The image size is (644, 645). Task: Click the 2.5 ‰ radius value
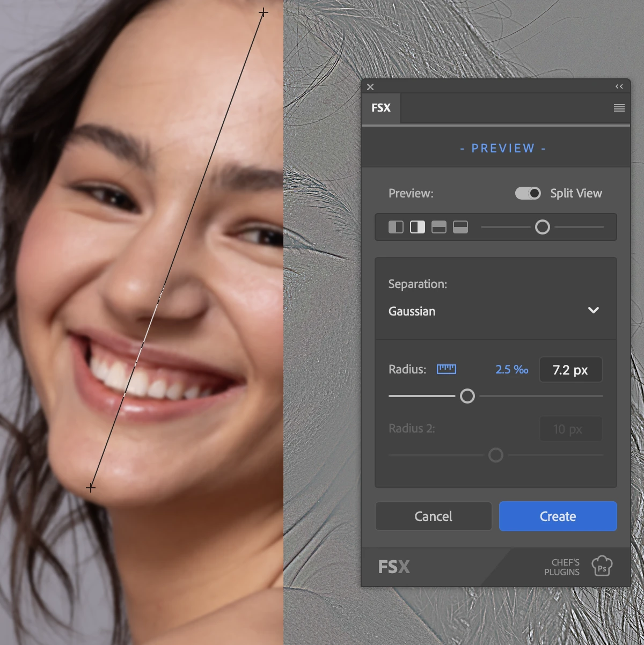coord(512,370)
